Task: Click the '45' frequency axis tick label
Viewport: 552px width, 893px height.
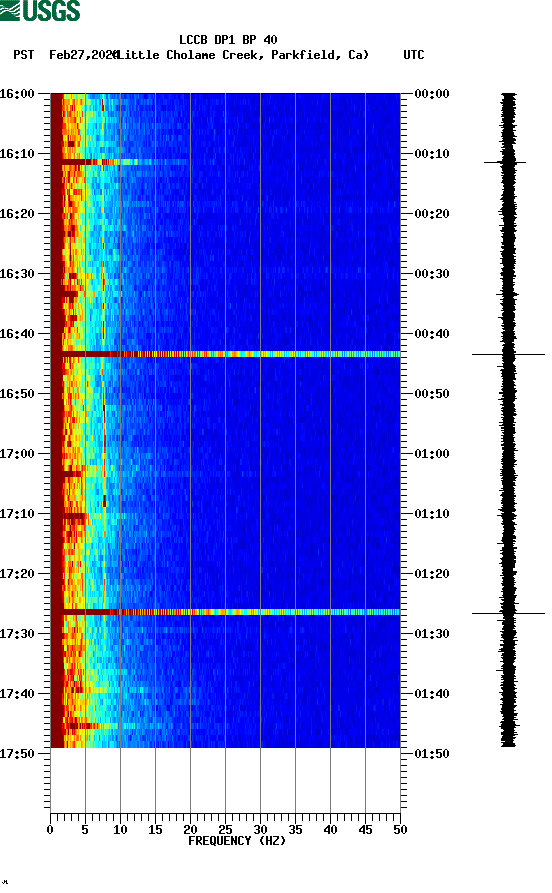Action: click(x=365, y=830)
